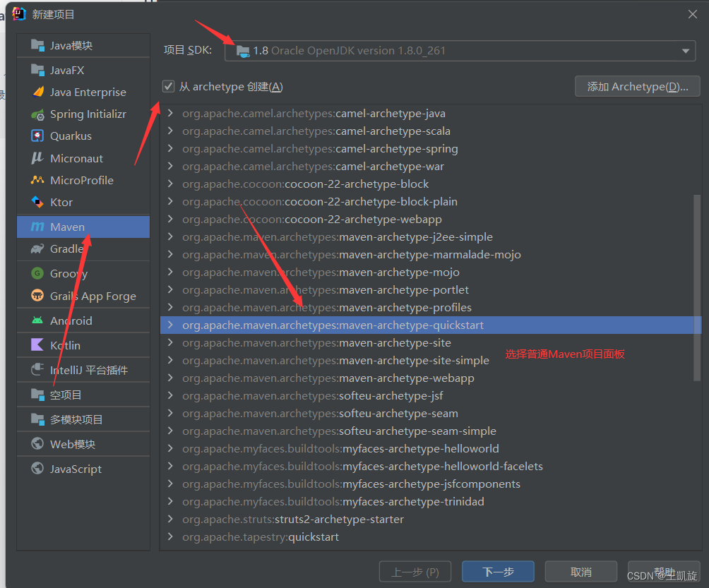
Task: Open the 项目 SDK dropdown arrow
Action: (686, 51)
